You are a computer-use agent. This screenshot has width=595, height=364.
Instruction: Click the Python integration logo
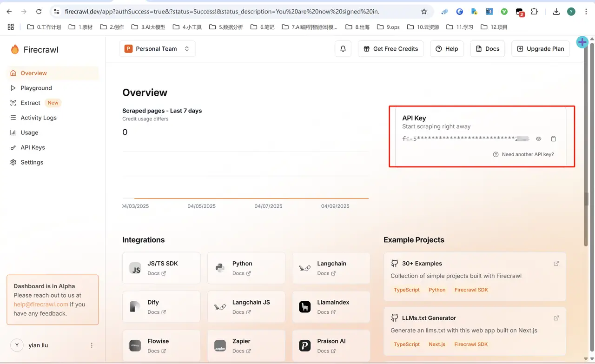[220, 268]
